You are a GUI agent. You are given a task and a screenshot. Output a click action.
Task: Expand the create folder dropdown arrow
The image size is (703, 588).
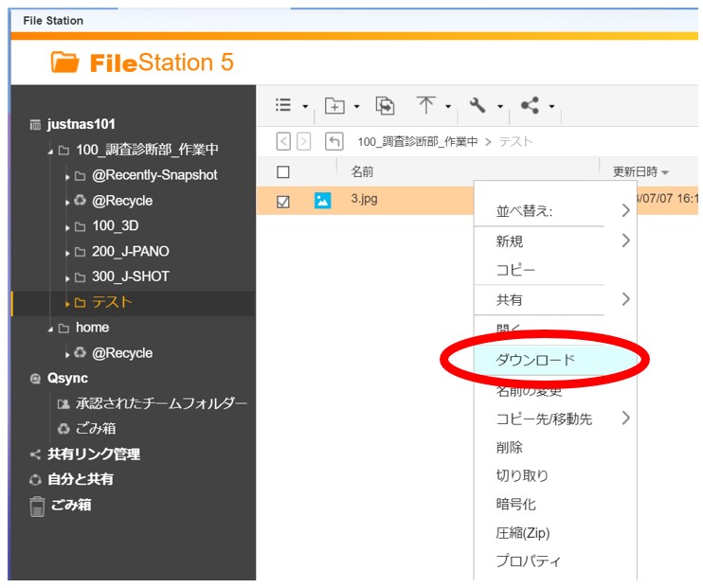357,107
